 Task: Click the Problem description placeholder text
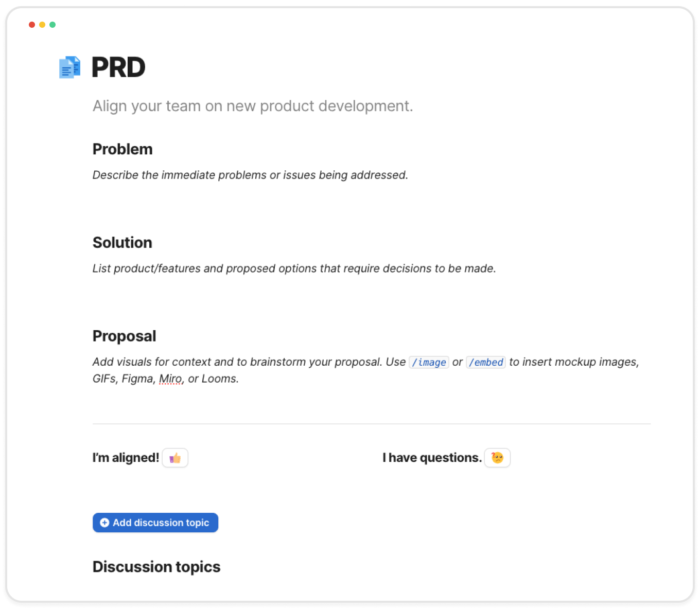250,175
